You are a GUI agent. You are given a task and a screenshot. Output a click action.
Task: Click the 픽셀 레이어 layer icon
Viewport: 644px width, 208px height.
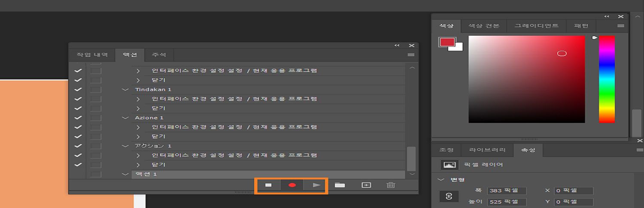[450, 165]
